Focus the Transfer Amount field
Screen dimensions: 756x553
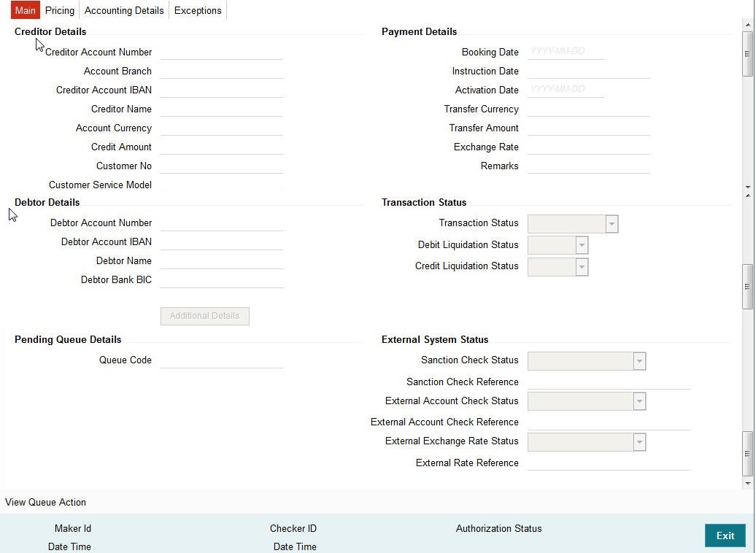pos(589,127)
